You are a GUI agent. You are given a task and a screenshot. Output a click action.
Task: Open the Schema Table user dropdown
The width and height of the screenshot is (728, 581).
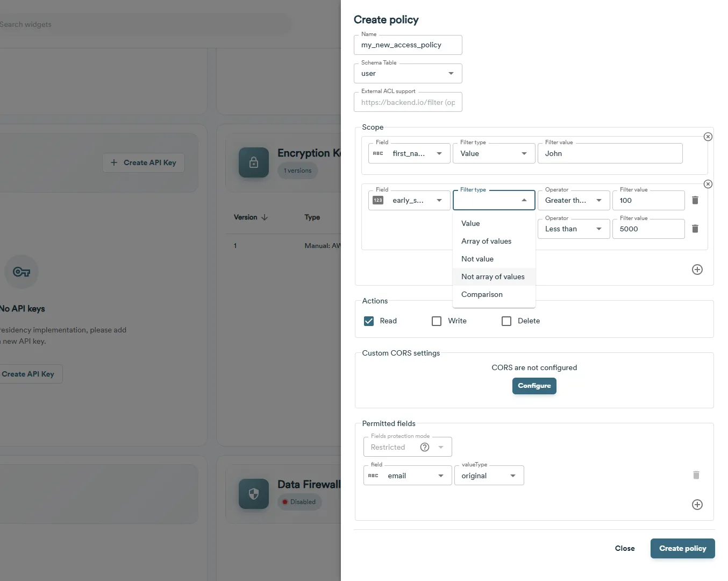(408, 74)
